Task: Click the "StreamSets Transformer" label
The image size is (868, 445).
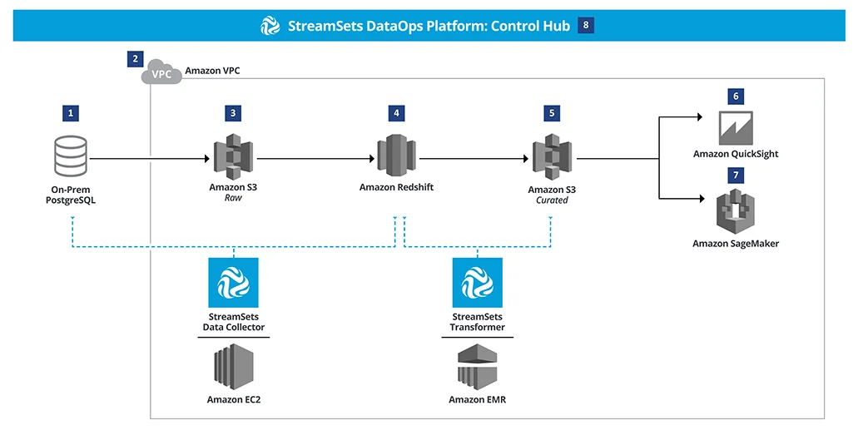Action: click(x=477, y=322)
